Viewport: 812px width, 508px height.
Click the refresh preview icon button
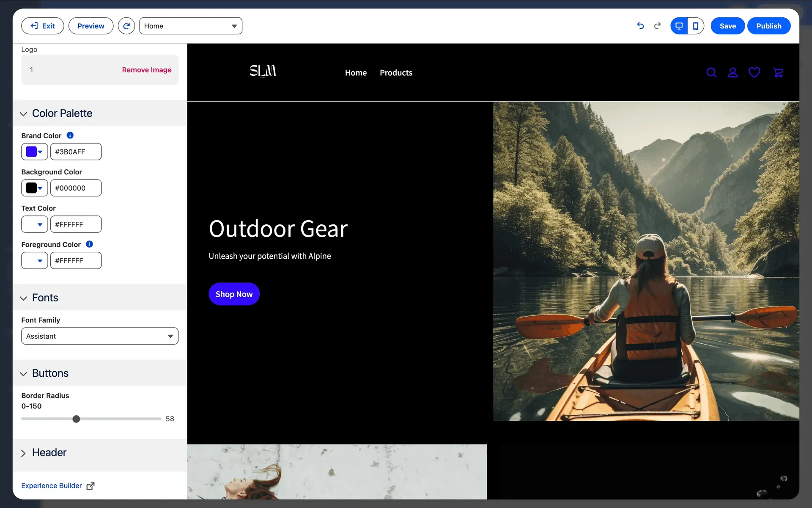(x=126, y=26)
